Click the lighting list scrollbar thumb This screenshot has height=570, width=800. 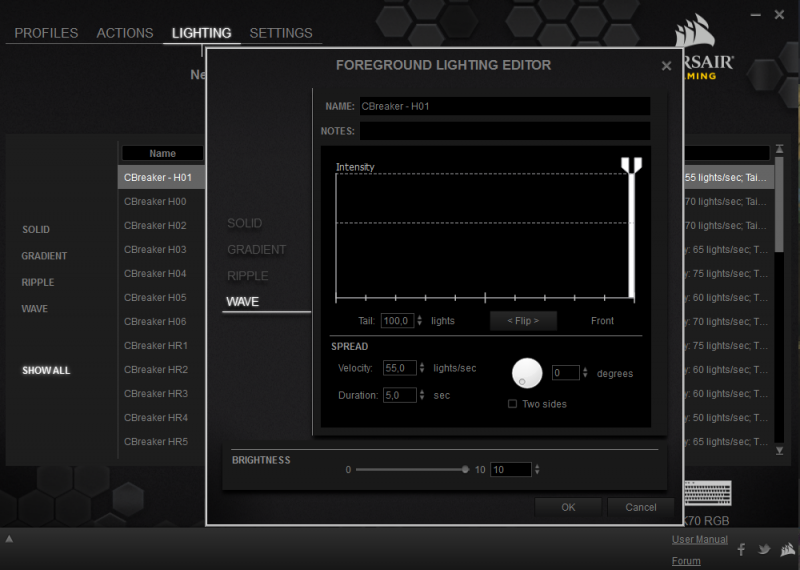coord(779,204)
